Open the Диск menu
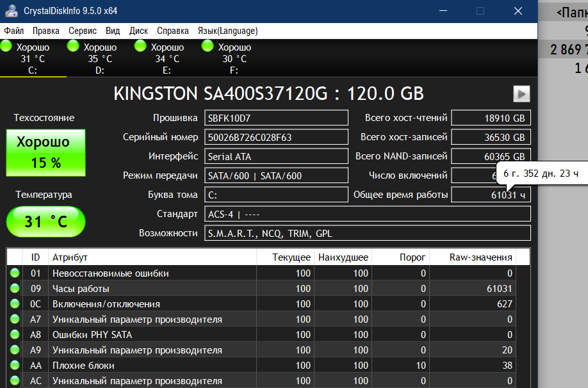 tap(139, 31)
